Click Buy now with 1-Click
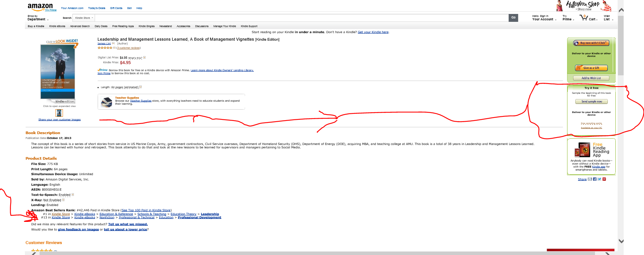This screenshot has height=255, width=644. [x=591, y=43]
